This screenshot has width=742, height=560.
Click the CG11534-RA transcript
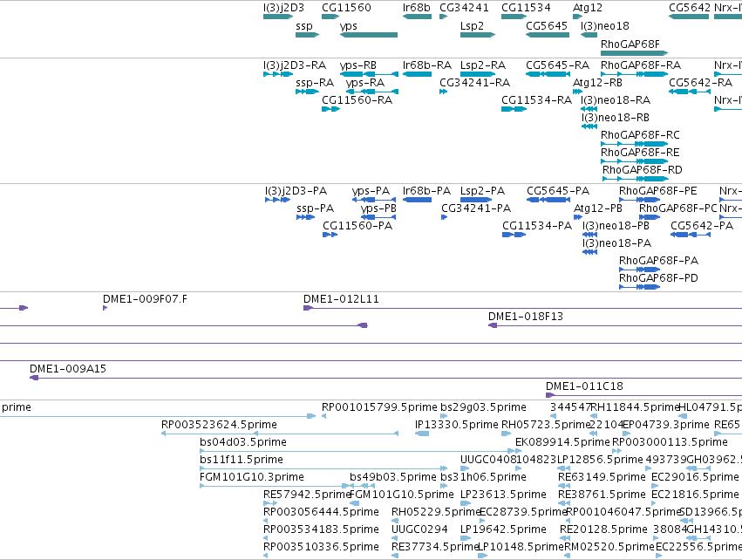pyautogui.click(x=514, y=109)
